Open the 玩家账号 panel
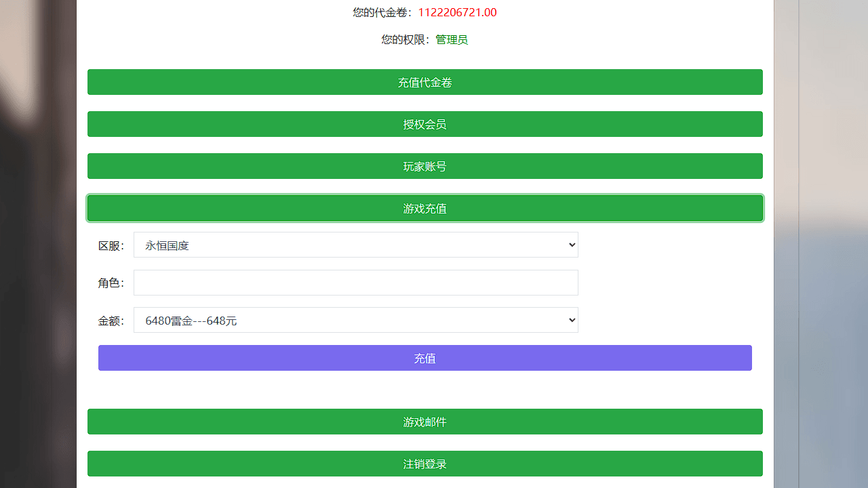The width and height of the screenshot is (868, 488). click(x=425, y=166)
